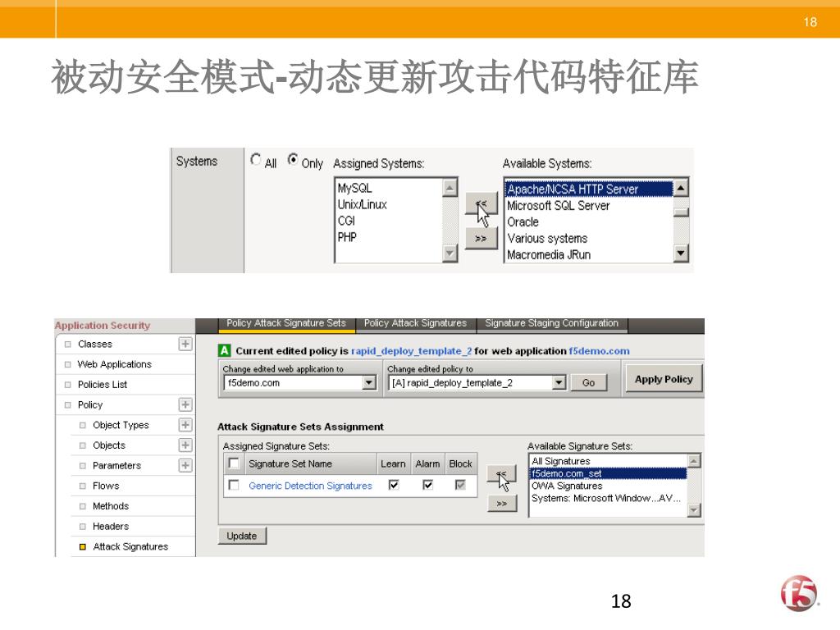Screen dimensions: 840x630
Task: Click the << button between system lists
Action: 481,203
